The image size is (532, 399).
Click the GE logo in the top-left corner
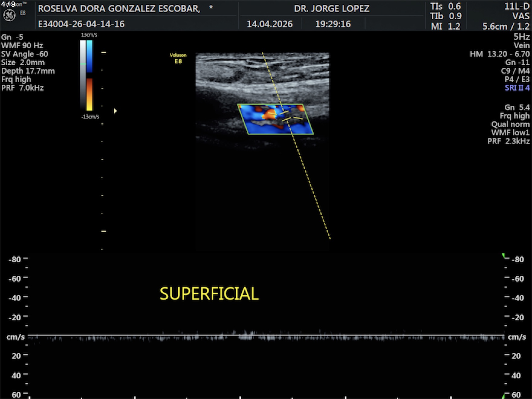(x=9, y=15)
